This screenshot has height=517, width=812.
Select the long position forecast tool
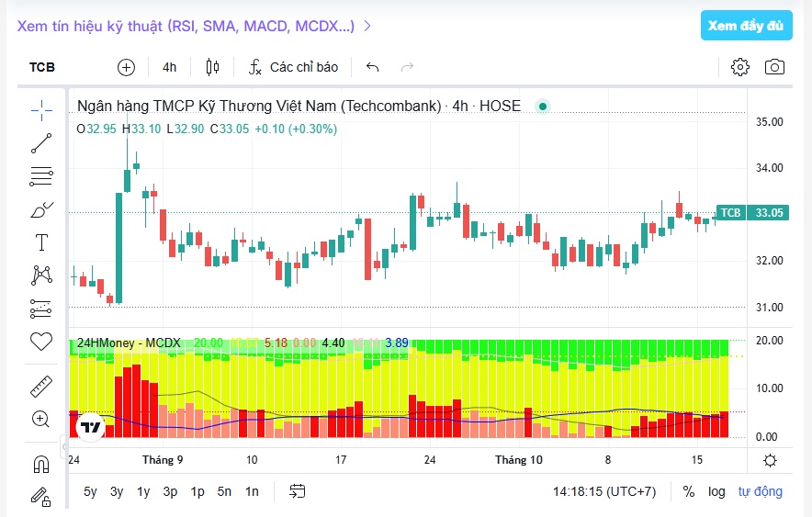pyautogui.click(x=41, y=309)
